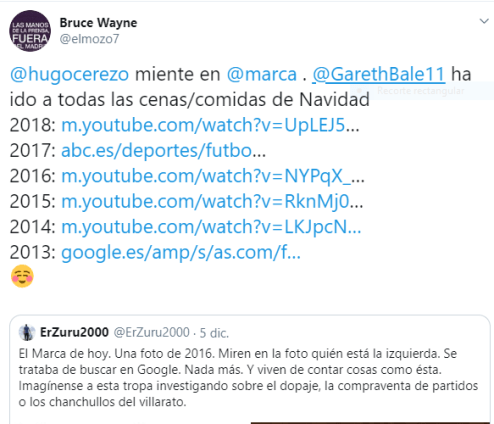The image size is (494, 424).
Task: Click the faint Recorte rectangular overlay label
Action: click(421, 91)
